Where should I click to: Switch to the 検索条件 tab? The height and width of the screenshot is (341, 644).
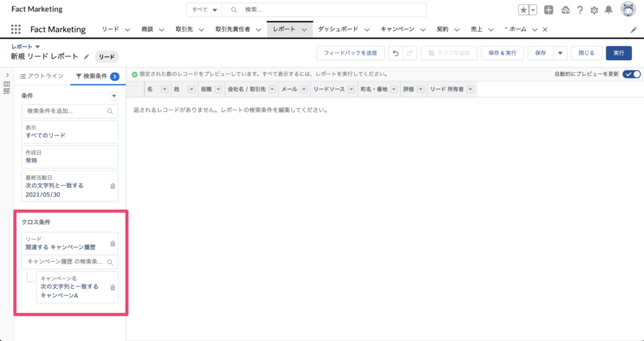(97, 77)
